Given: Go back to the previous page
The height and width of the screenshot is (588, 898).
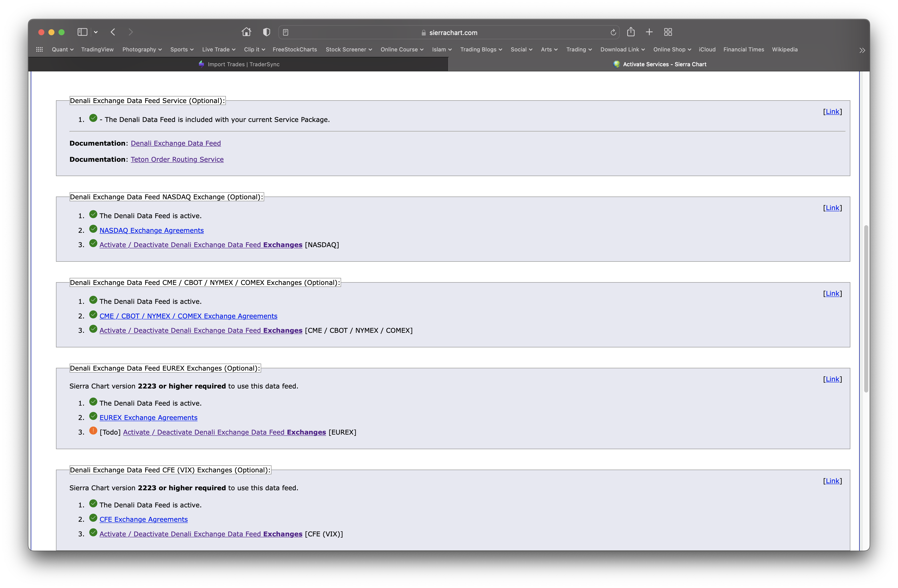Looking at the screenshot, I should [x=113, y=32].
